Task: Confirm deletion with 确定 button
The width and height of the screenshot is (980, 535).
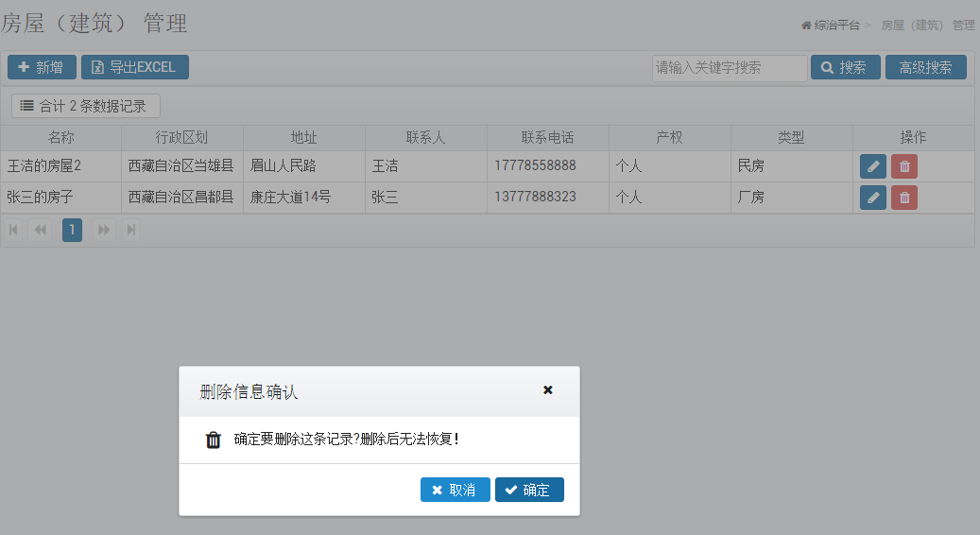Action: [x=529, y=490]
